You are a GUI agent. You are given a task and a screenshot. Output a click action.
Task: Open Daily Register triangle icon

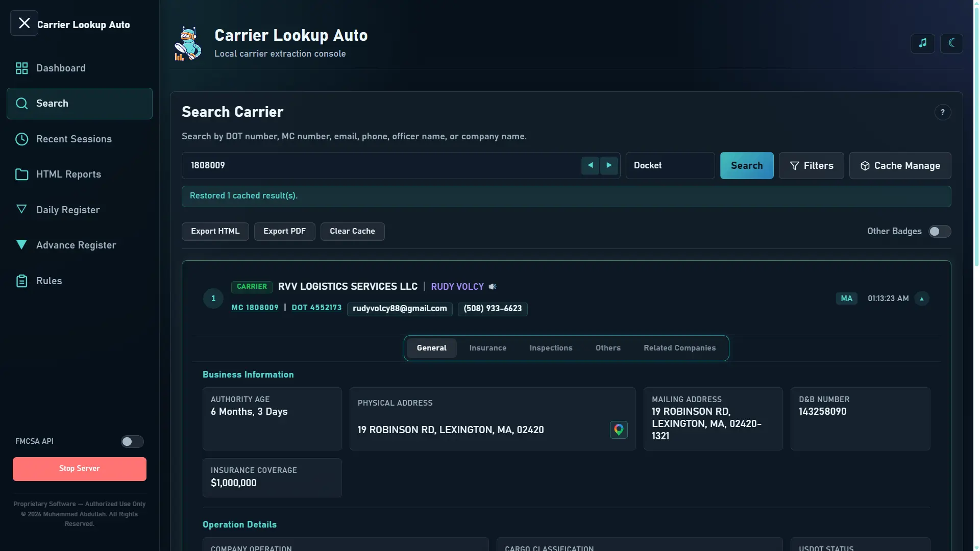[x=21, y=210]
